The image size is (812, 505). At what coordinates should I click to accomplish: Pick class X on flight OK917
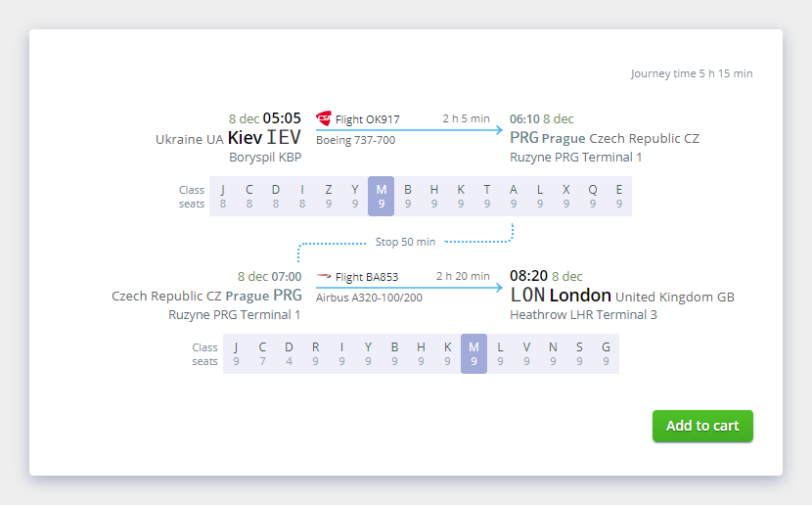pyautogui.click(x=566, y=197)
